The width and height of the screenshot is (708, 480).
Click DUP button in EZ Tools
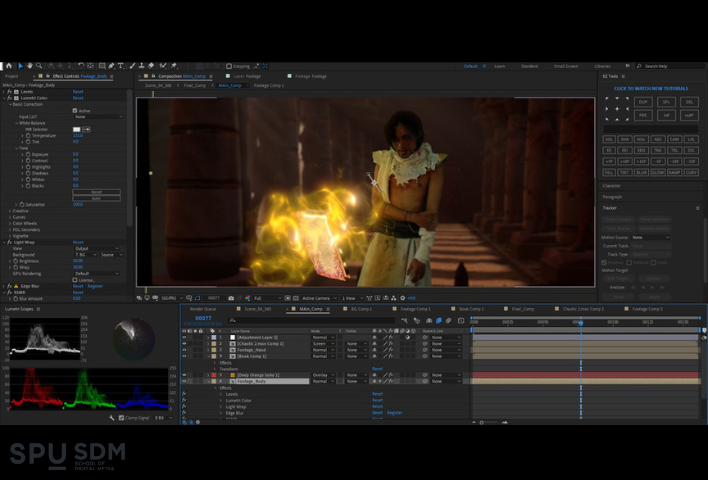click(x=643, y=102)
